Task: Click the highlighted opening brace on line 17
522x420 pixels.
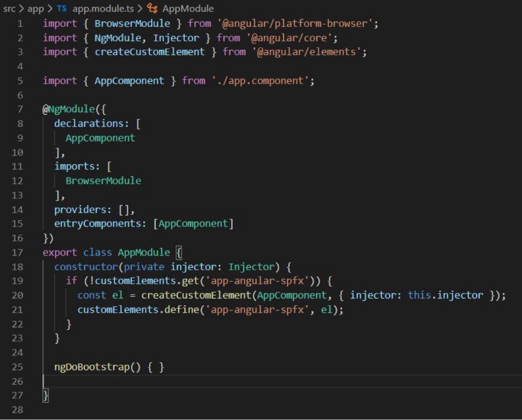Action: [x=179, y=252]
